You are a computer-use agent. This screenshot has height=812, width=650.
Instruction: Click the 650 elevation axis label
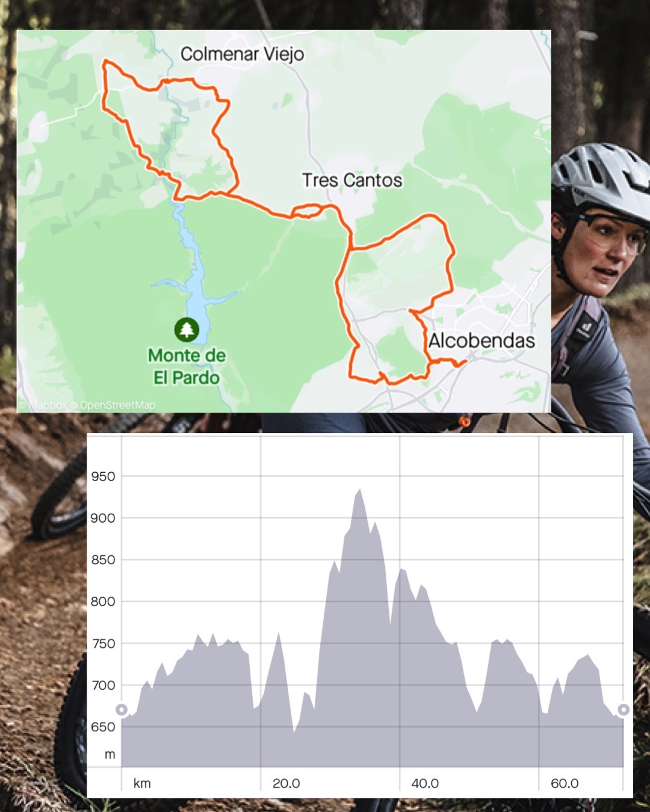103,727
